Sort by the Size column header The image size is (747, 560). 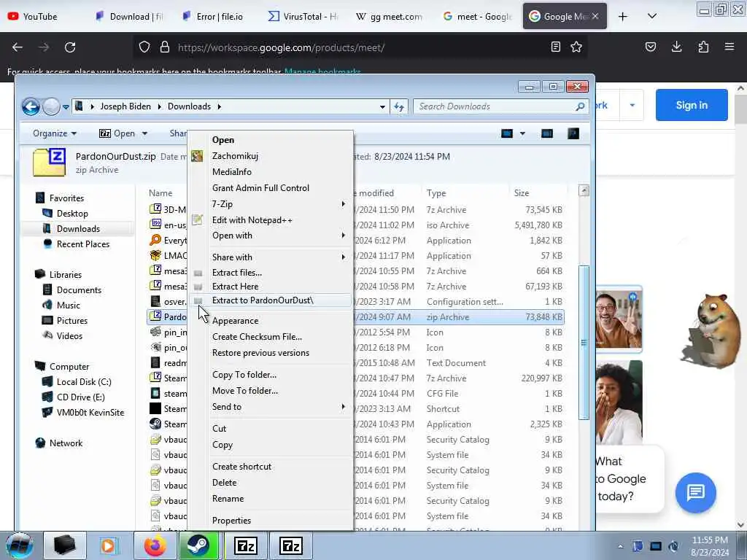(x=539, y=193)
